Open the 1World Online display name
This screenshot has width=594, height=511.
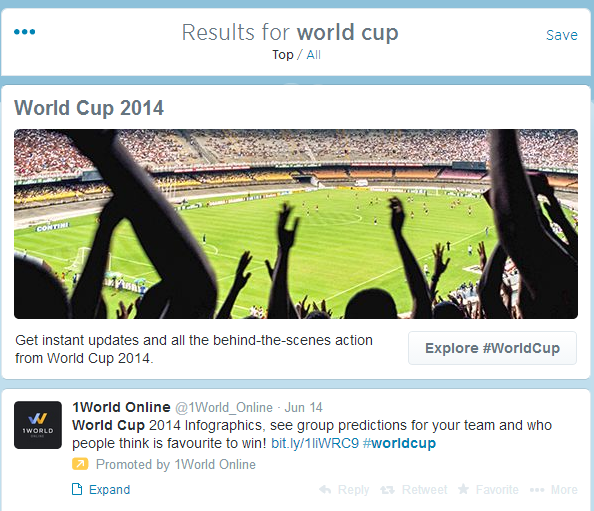[121, 407]
